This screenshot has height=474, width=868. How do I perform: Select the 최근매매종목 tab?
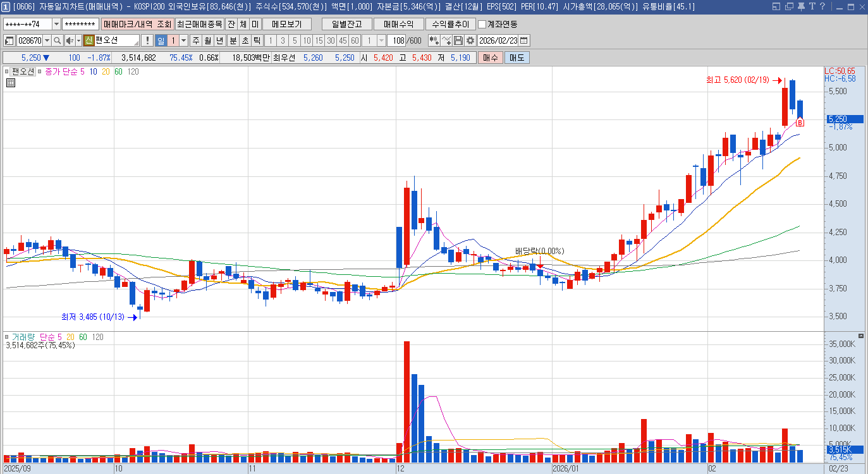(x=199, y=25)
